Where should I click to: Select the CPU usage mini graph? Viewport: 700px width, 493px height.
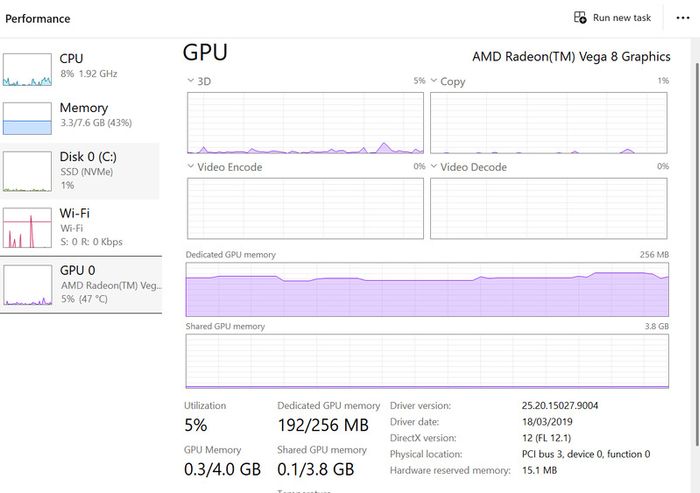tap(27, 70)
